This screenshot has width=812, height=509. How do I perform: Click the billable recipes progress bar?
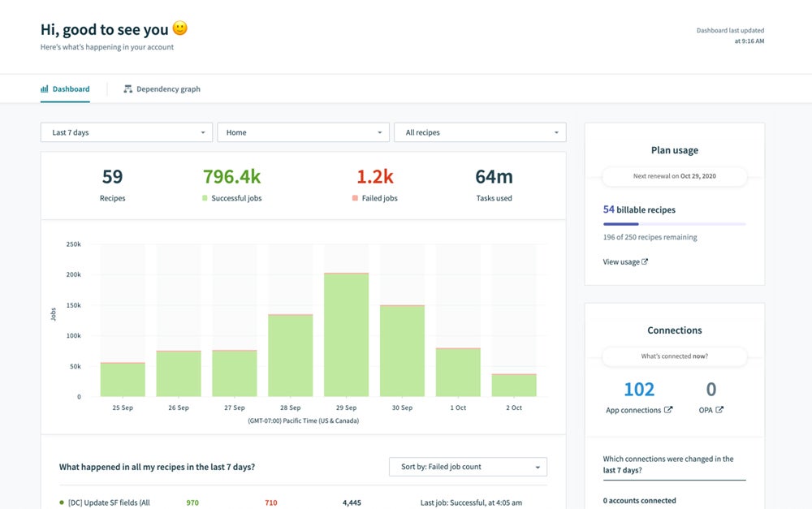[674, 224]
